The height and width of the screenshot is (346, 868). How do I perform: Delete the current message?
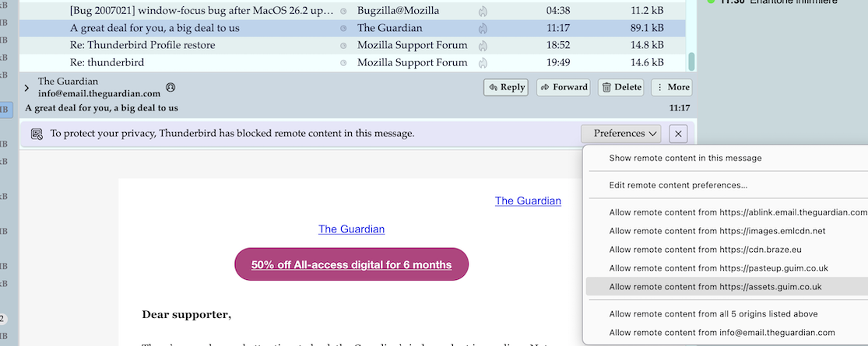(x=620, y=87)
